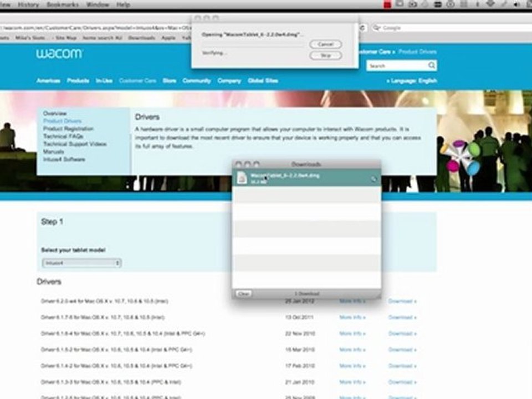
Task: Click More Info for the 15 Mar 2010 driver
Action: click(x=352, y=350)
